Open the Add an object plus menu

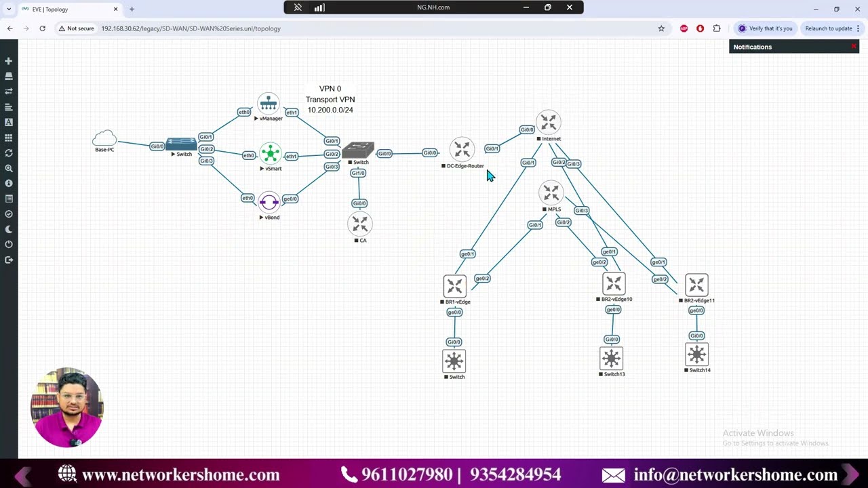[x=9, y=61]
